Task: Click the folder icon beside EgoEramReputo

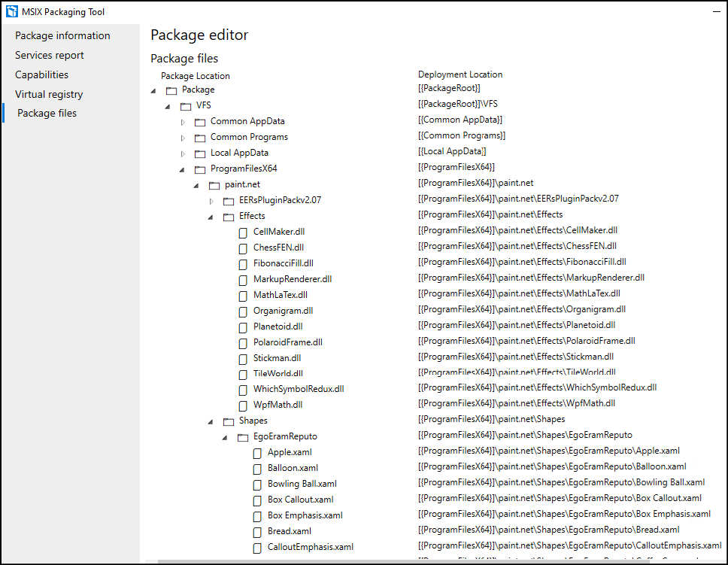Action: [243, 437]
